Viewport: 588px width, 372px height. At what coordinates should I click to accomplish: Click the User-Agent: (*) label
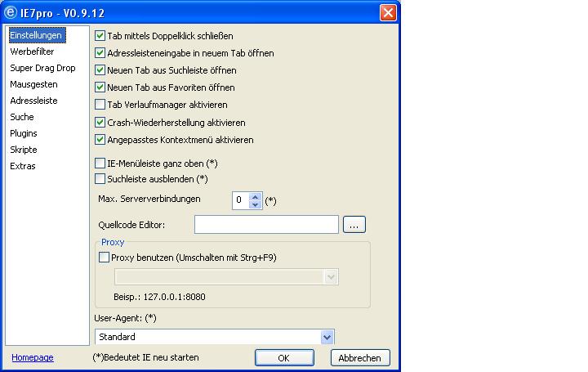click(125, 318)
